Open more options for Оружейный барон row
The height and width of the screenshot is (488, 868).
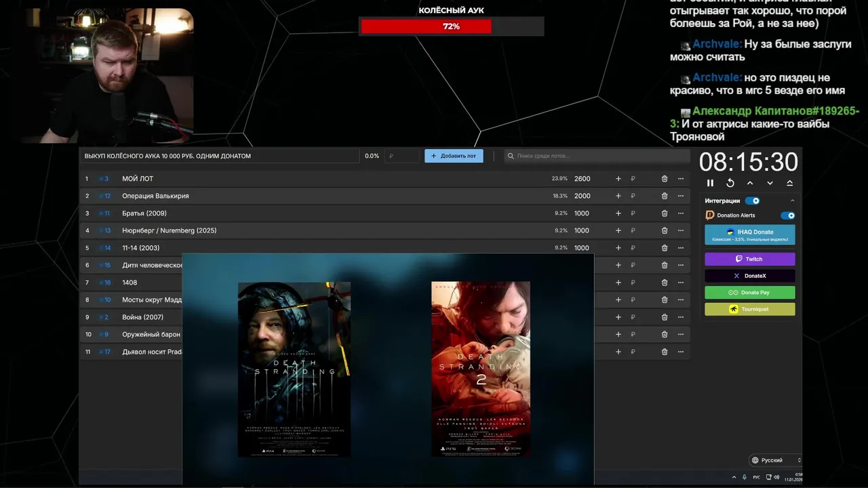(681, 334)
